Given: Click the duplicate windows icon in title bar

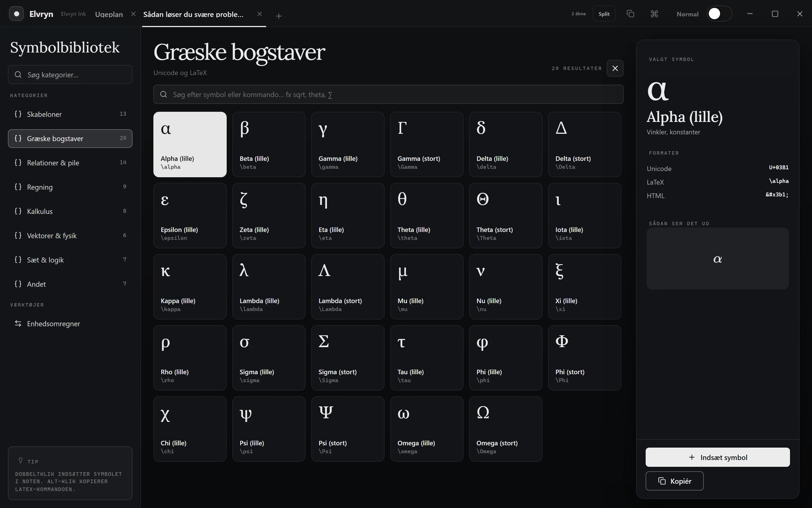Looking at the screenshot, I should [x=630, y=14].
